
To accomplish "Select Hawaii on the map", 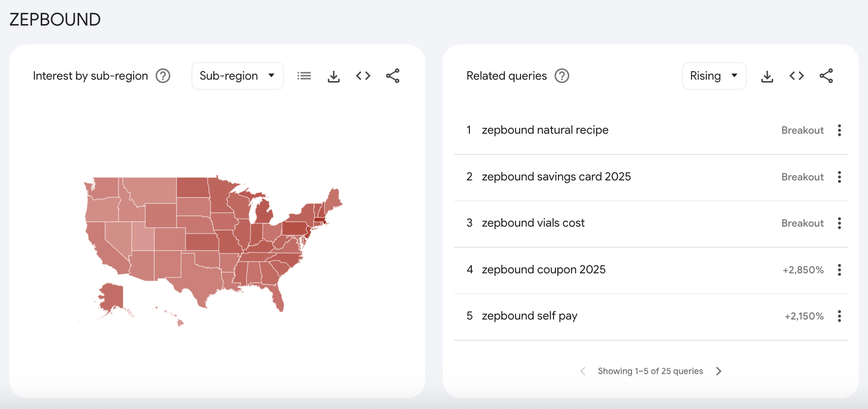I will point(180,322).
